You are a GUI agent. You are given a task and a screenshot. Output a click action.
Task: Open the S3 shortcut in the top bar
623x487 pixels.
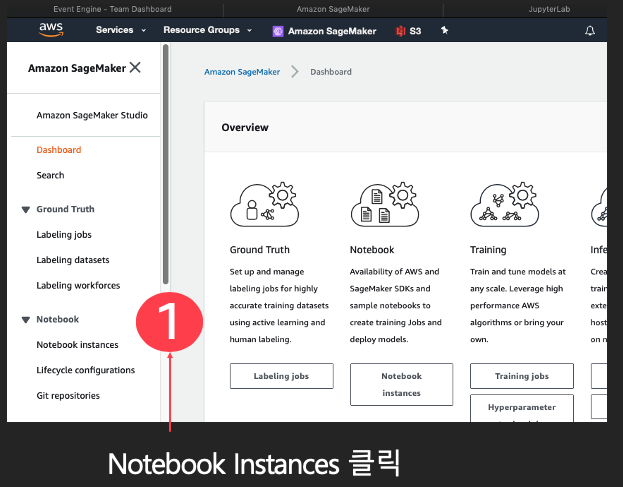(x=408, y=31)
